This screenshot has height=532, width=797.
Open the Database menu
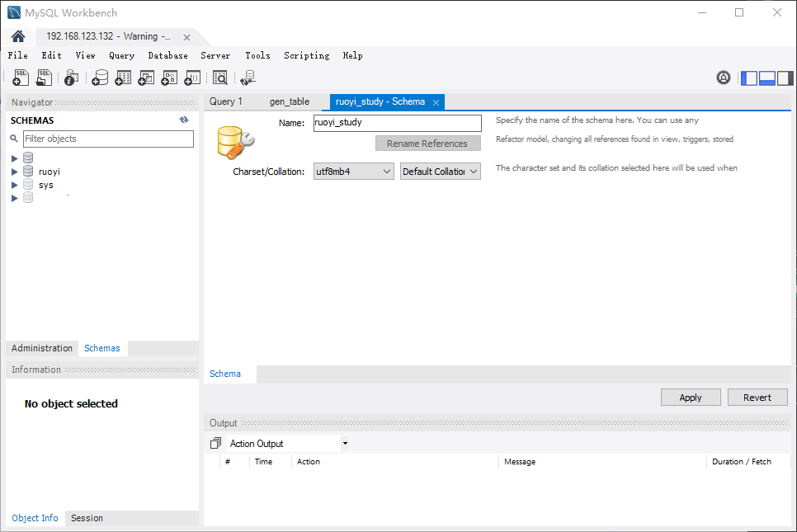coord(167,55)
